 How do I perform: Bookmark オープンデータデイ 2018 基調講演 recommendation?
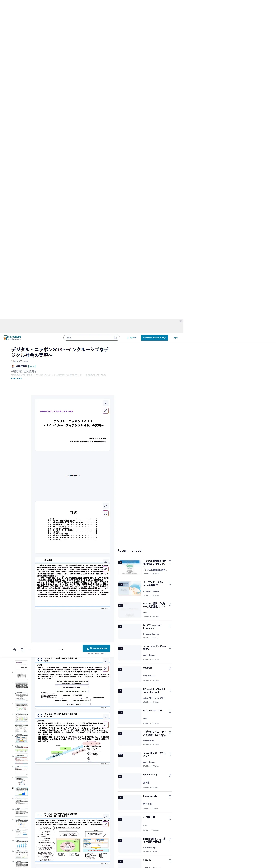pos(170,583)
